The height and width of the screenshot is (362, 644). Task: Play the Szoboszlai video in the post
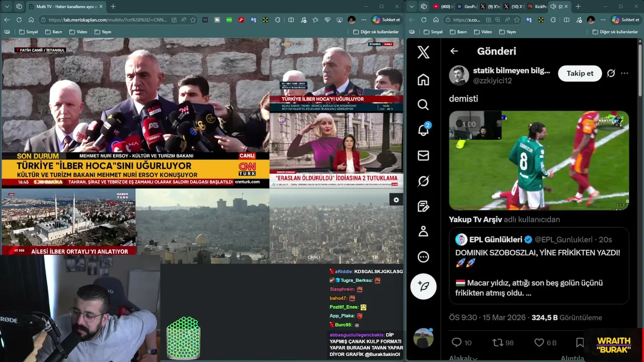539,160
